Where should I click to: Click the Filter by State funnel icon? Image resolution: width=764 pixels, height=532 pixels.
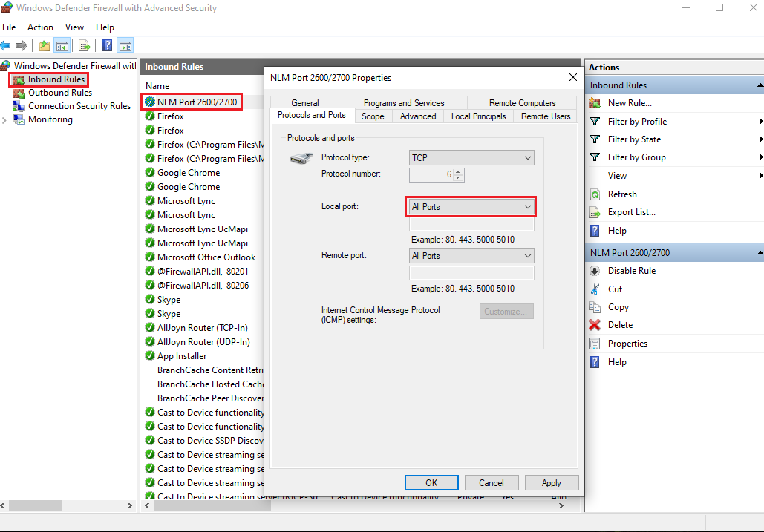[x=595, y=139]
